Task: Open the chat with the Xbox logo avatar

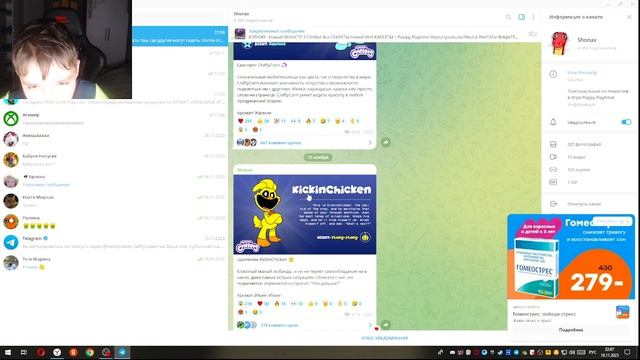Action: 114,119
